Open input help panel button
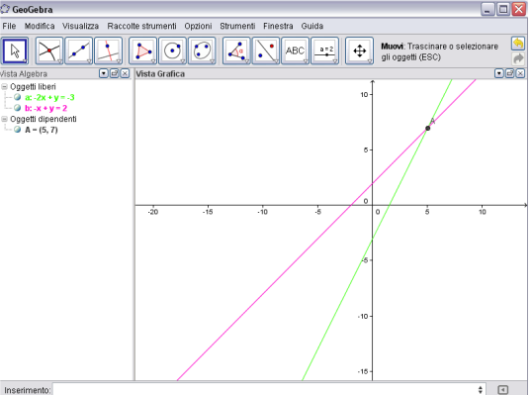Viewport: 532px width, 395px height. (502, 390)
